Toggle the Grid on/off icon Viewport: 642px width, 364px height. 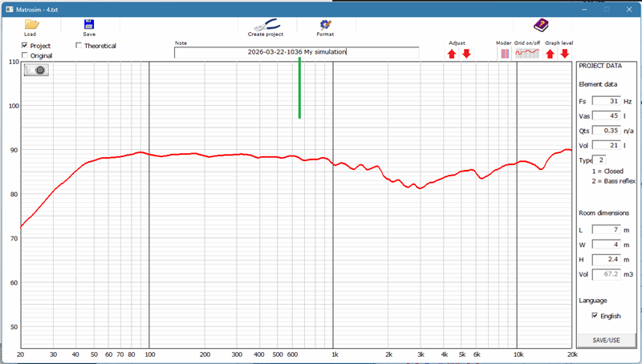coord(527,54)
